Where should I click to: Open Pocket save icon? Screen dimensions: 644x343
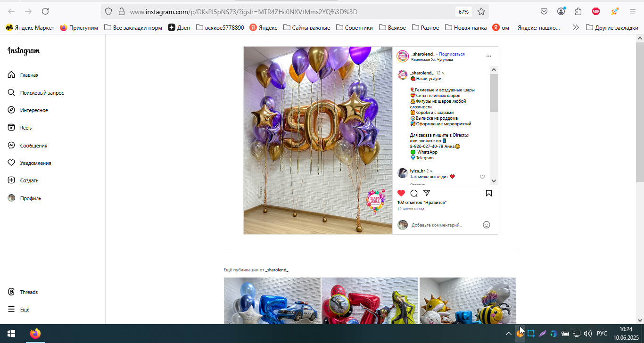click(x=544, y=11)
